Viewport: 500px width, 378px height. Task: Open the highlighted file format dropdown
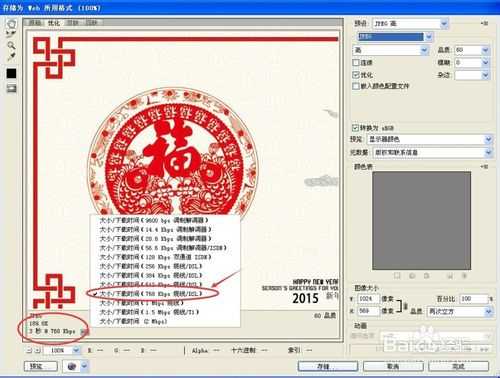click(x=395, y=36)
